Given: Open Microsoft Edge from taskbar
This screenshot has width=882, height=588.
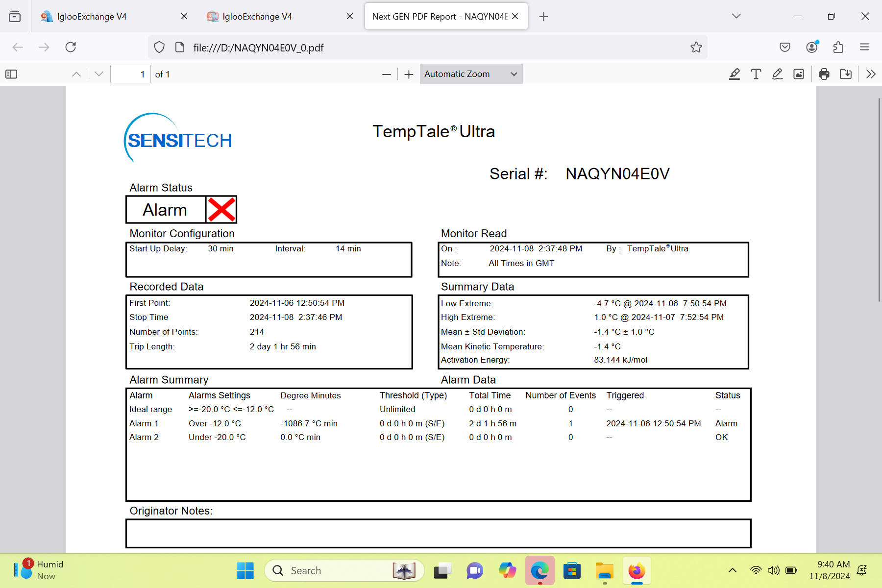Looking at the screenshot, I should pyautogui.click(x=539, y=571).
